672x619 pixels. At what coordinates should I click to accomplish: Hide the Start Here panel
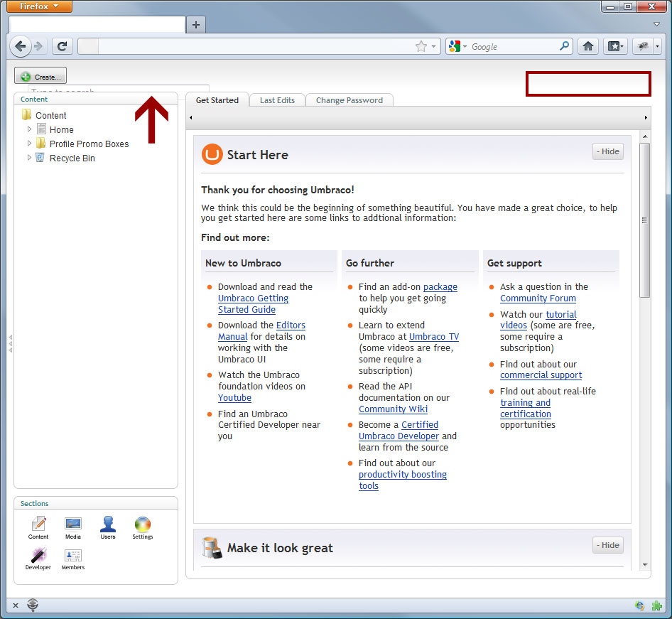click(x=607, y=151)
